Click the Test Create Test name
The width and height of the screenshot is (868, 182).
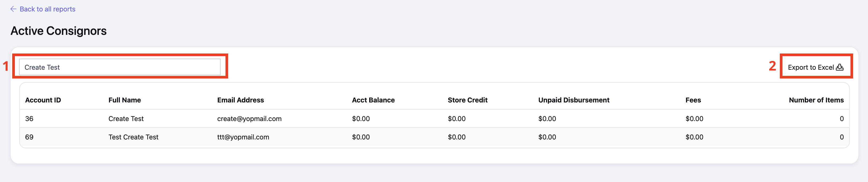[133, 137]
